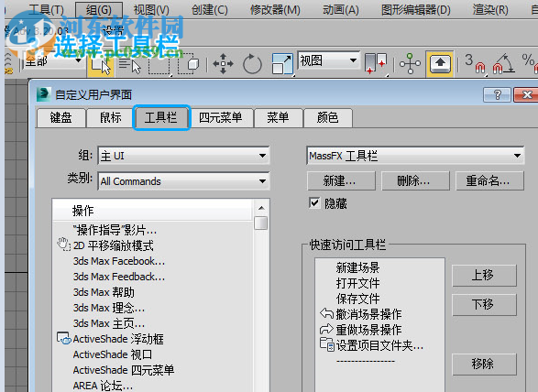Open the 渲染(R) menu
This screenshot has width=538, height=392.
[x=490, y=10]
